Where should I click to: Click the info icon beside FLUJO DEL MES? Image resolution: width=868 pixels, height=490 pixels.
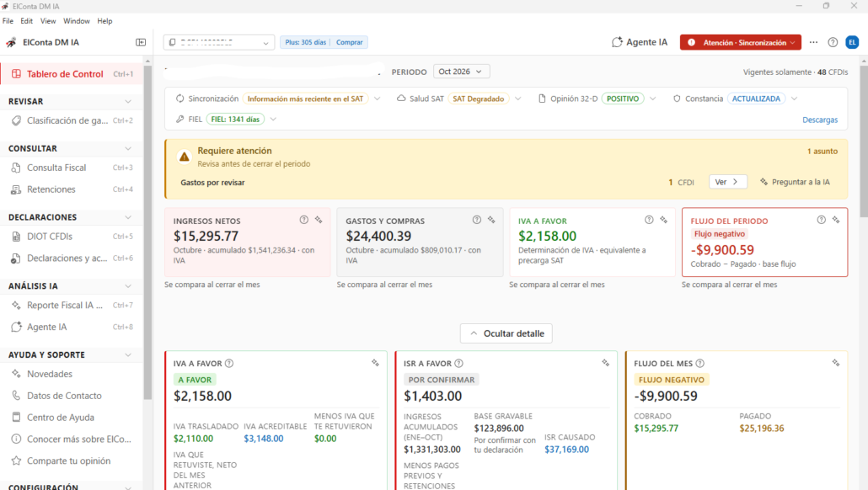[x=700, y=364]
